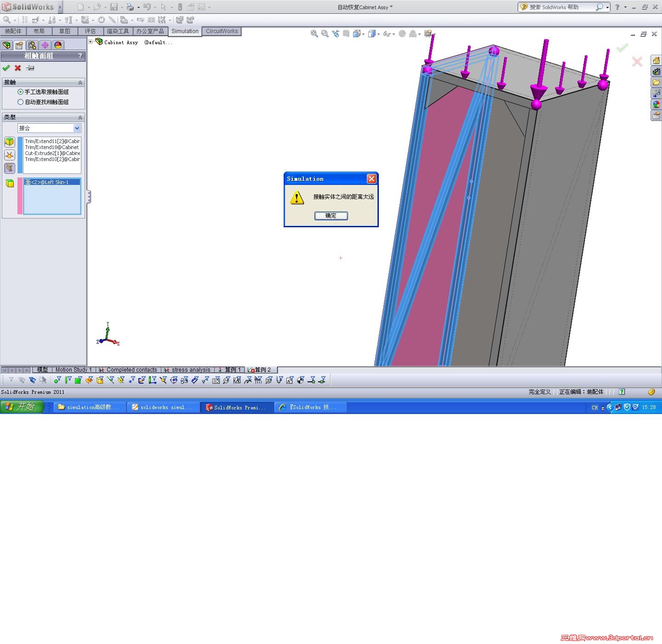Open the File Explorer task pane tab
The image size is (662, 644).
(656, 83)
